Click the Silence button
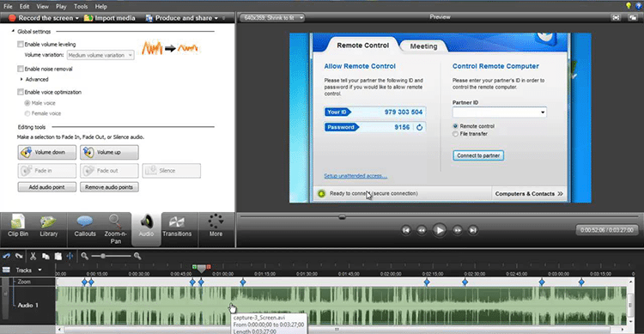The width and height of the screenshot is (644, 334). pos(171,171)
